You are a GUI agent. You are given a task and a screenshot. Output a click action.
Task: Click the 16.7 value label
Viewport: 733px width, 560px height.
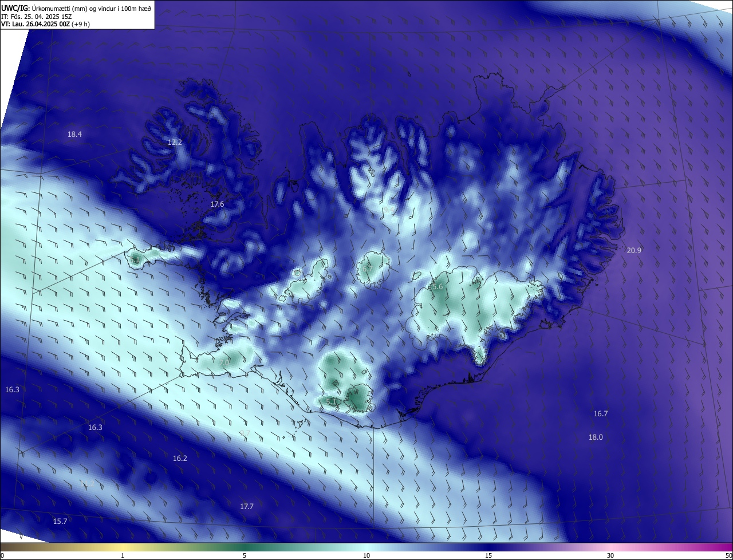pyautogui.click(x=601, y=413)
